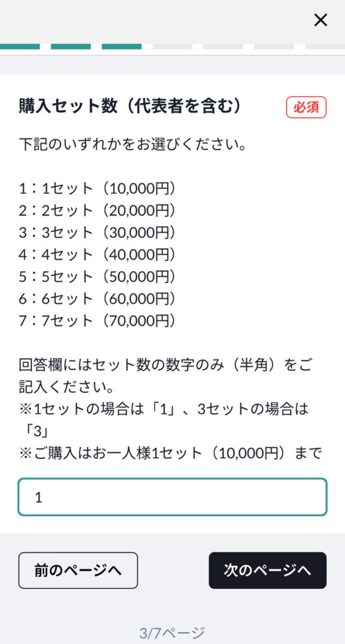Select the second teal progress bar segment
This screenshot has height=644, width=345.
[x=71, y=47]
